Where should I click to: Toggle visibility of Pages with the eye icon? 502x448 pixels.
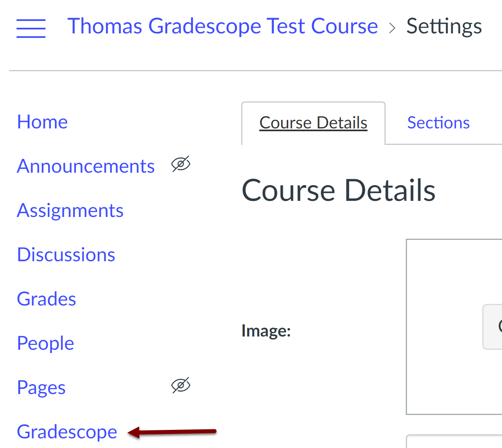[x=181, y=385]
